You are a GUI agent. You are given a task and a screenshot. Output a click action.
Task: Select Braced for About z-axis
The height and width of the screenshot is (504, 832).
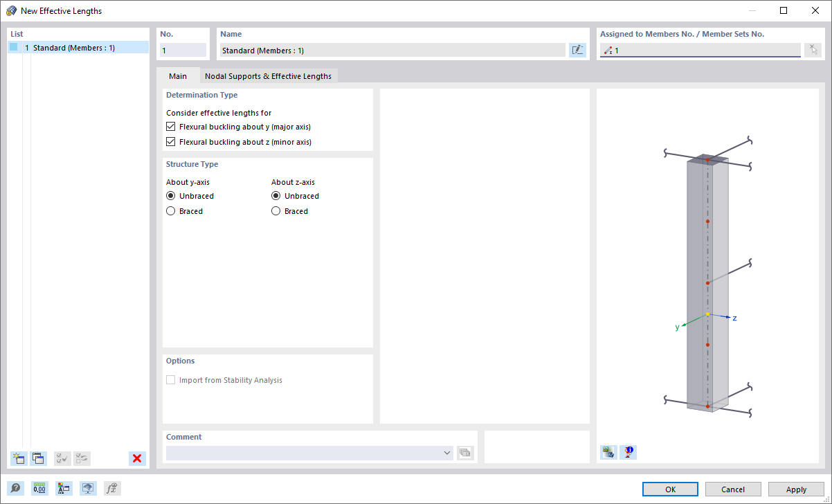(275, 210)
